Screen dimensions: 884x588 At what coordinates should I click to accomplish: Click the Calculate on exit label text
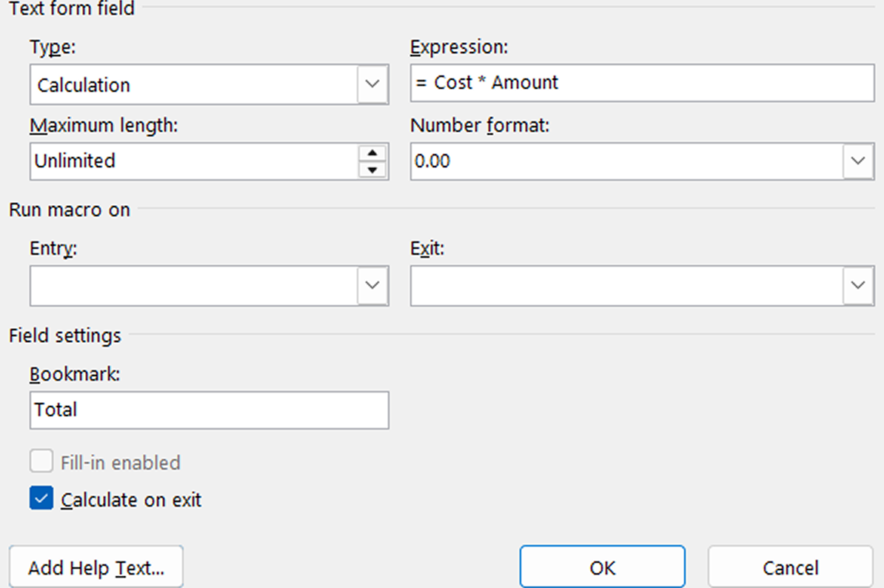[x=131, y=501]
